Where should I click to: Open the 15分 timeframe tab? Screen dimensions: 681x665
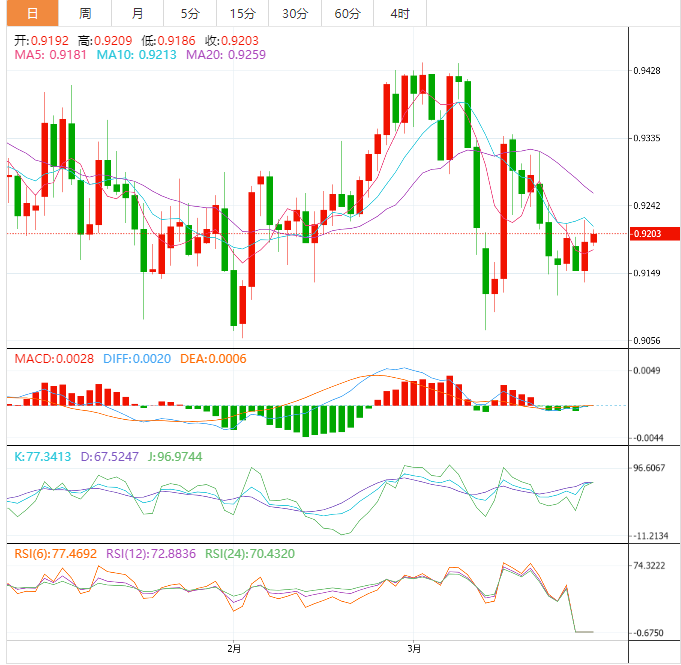[243, 13]
